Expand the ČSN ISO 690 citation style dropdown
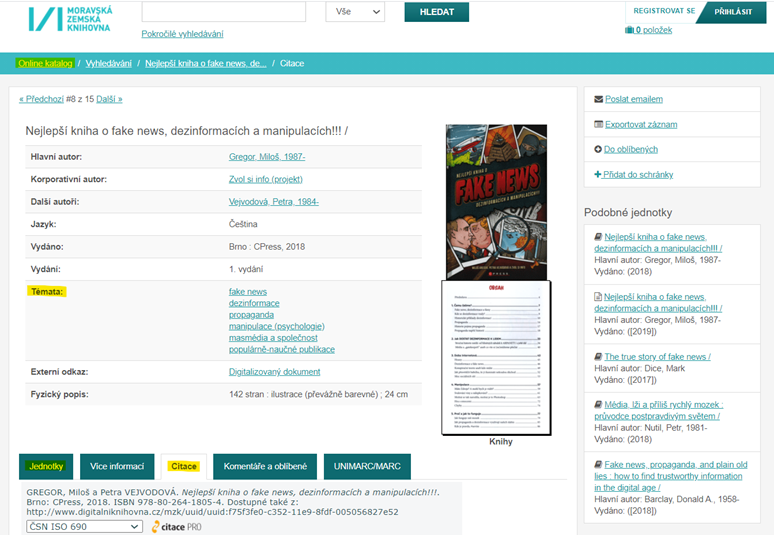 click(x=84, y=526)
